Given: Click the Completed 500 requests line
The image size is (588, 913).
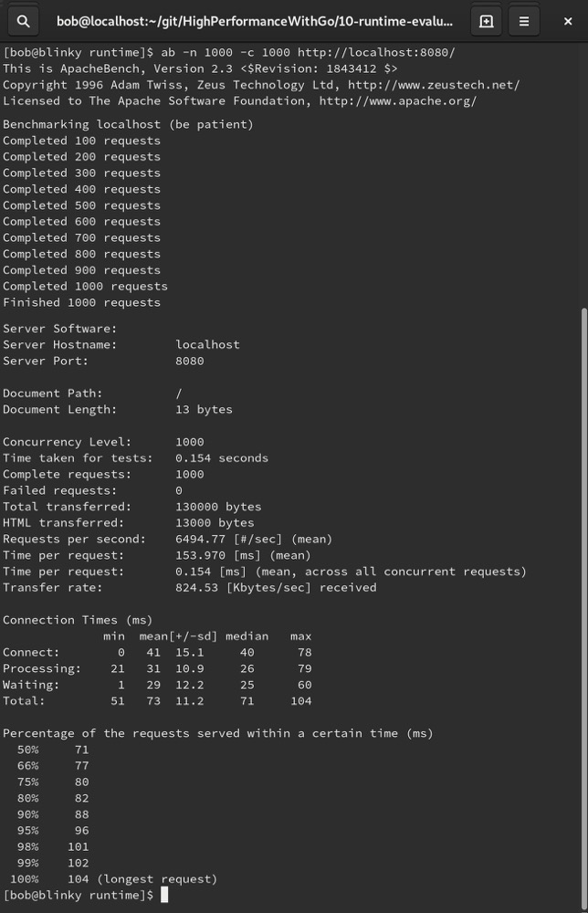Looking at the screenshot, I should (81, 205).
